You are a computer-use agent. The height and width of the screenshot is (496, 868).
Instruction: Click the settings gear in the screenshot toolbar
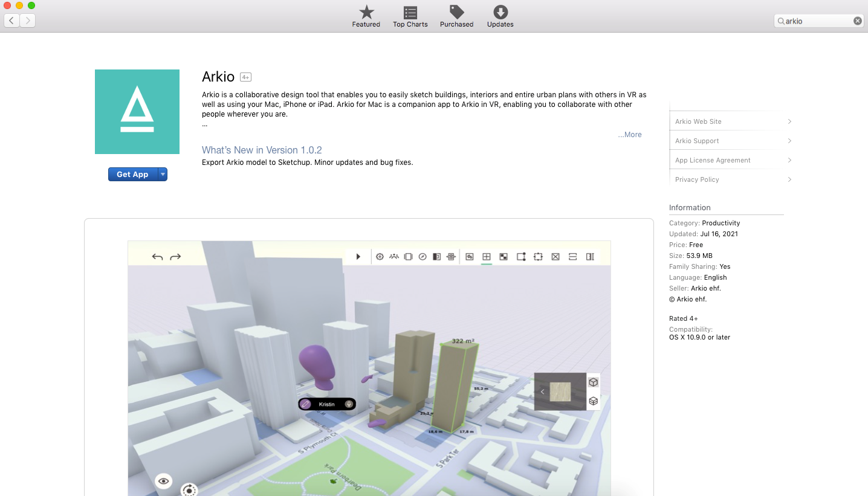[380, 257]
